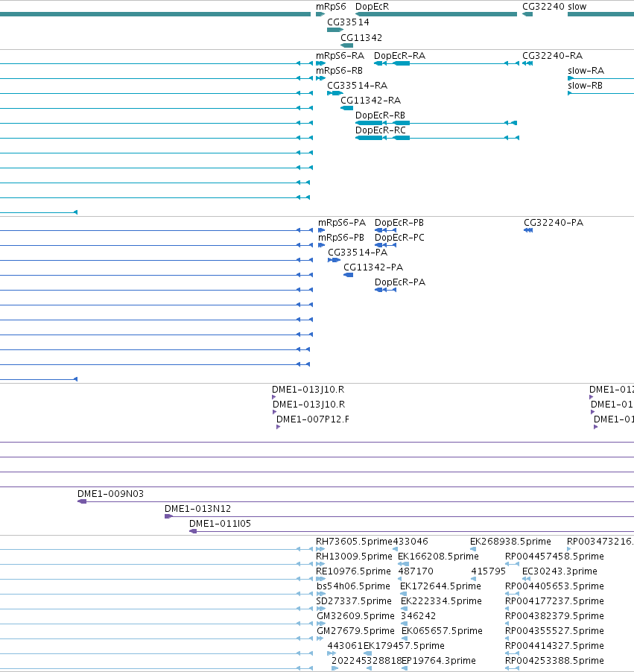The image size is (634, 672).
Task: Select the slow-RB transcript label
Action: (x=585, y=85)
